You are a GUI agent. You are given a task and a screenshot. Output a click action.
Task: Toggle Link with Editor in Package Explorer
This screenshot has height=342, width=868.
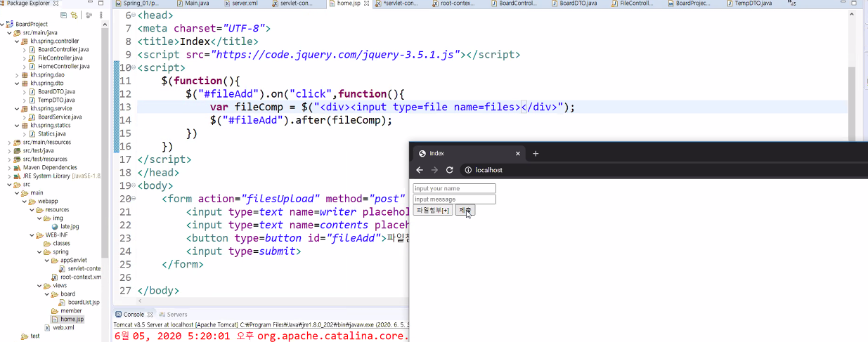[x=74, y=14]
